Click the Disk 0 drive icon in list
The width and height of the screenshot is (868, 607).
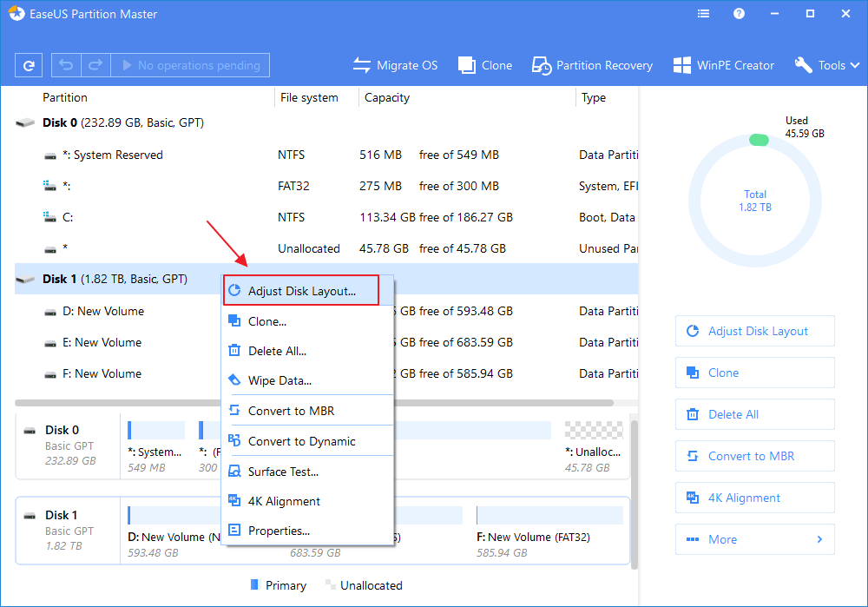tap(25, 123)
